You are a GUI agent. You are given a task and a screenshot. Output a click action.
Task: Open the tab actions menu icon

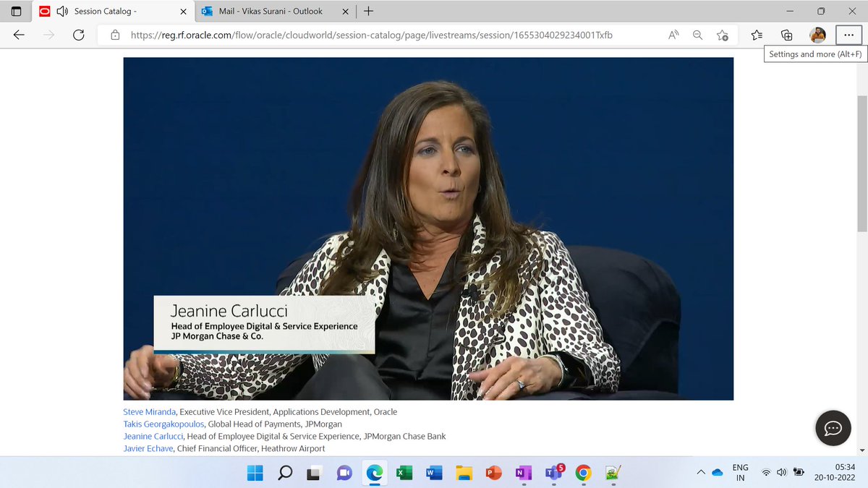click(16, 12)
